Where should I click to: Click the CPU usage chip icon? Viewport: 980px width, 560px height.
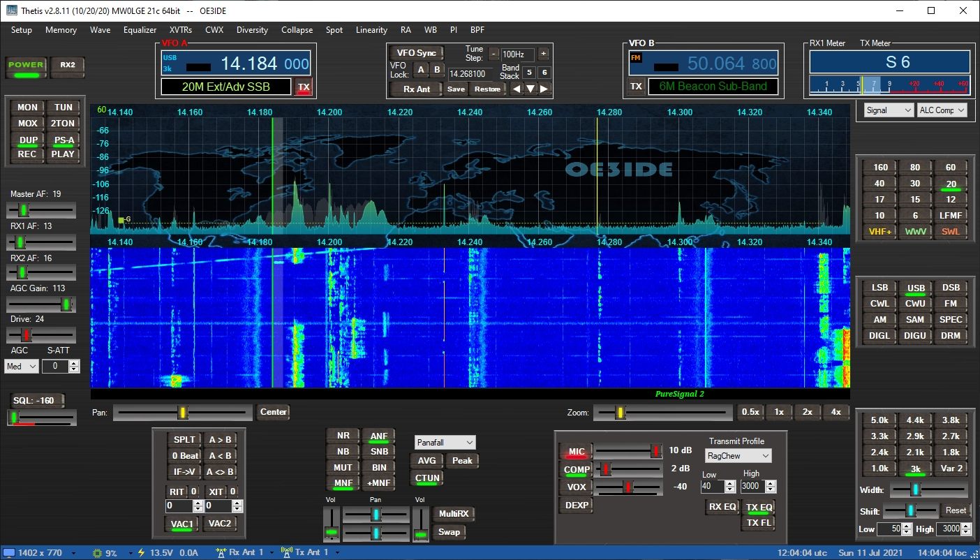pos(98,553)
